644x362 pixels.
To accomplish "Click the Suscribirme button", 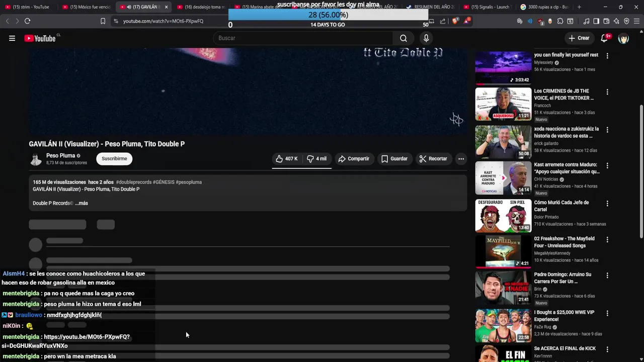I will (x=114, y=159).
